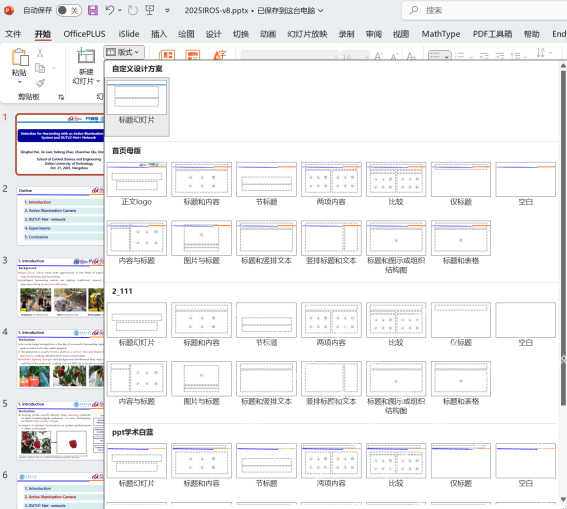Open the font size combo box
Image resolution: width=567 pixels, height=509 pixels.
[x=355, y=56]
